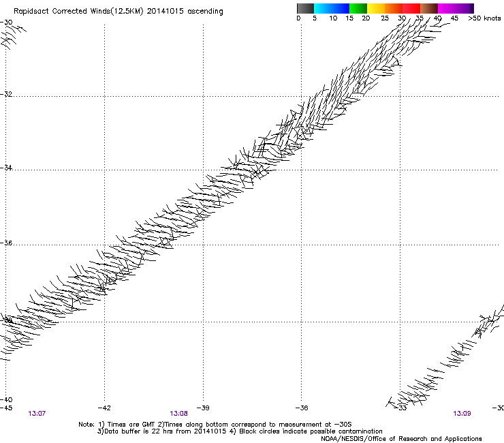This screenshot has height=443, width=504.
Task: Click the purple 13:08 time stamp
Action: (x=178, y=414)
